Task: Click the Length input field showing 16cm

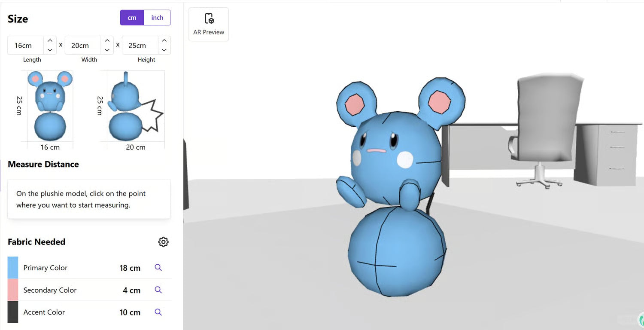Action: [26, 46]
